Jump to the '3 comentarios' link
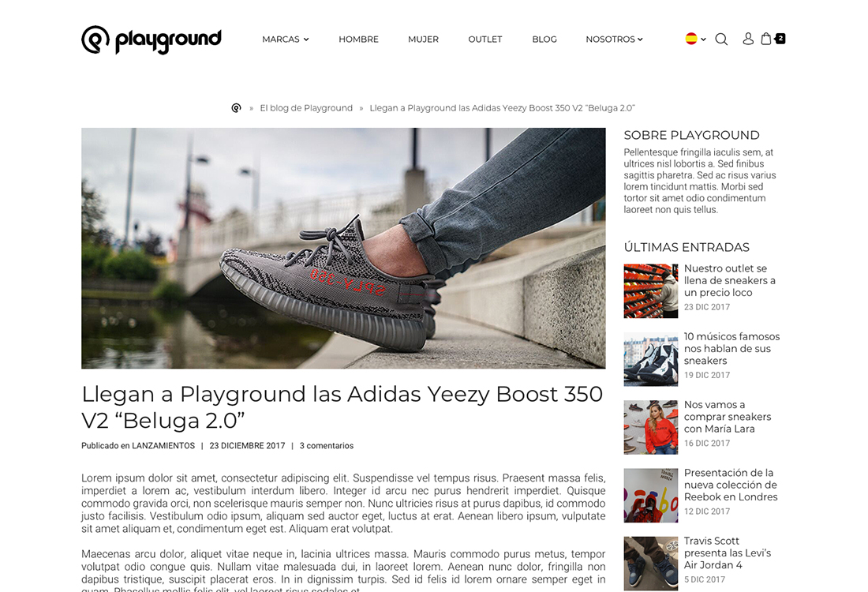 coord(327,446)
